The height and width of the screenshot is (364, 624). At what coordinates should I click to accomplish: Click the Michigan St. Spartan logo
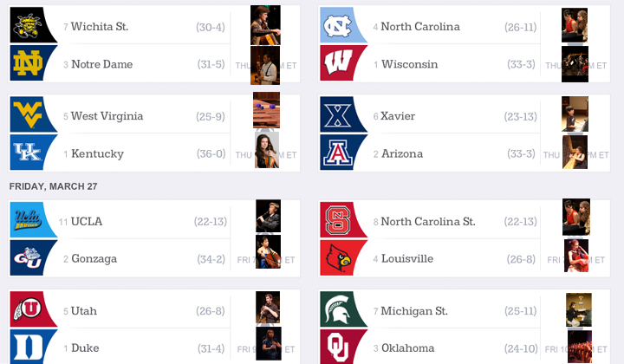tap(338, 310)
